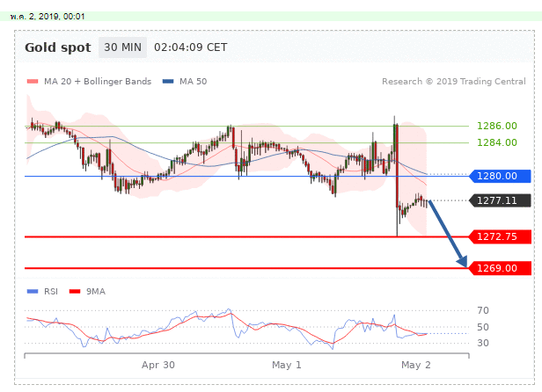Screen dimensions: 542x392
Task: Click the May 1 date axis label
Action: coord(287,365)
